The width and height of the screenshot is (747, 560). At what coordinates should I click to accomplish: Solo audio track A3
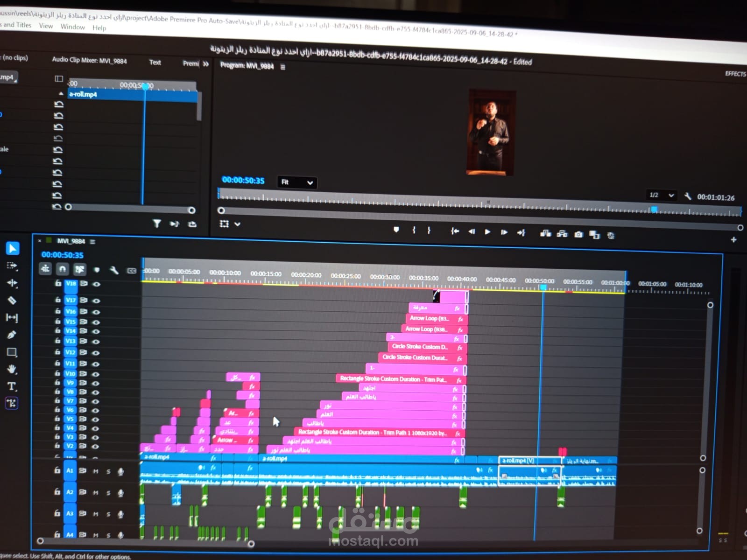coord(108,514)
